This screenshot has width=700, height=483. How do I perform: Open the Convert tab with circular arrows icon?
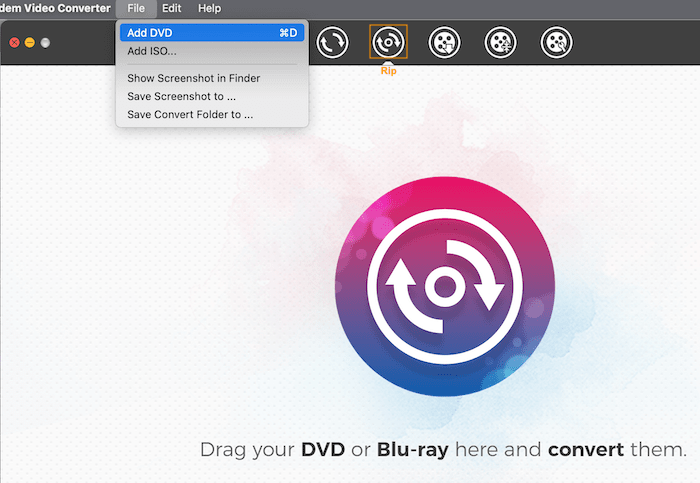pyautogui.click(x=332, y=42)
